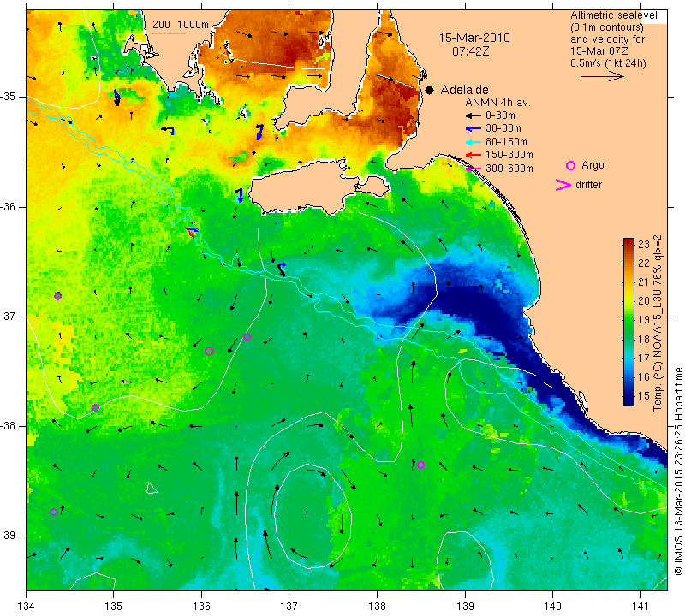Click the green 19° section of colorbar
Screen dimensions: 685x616
(x=628, y=320)
